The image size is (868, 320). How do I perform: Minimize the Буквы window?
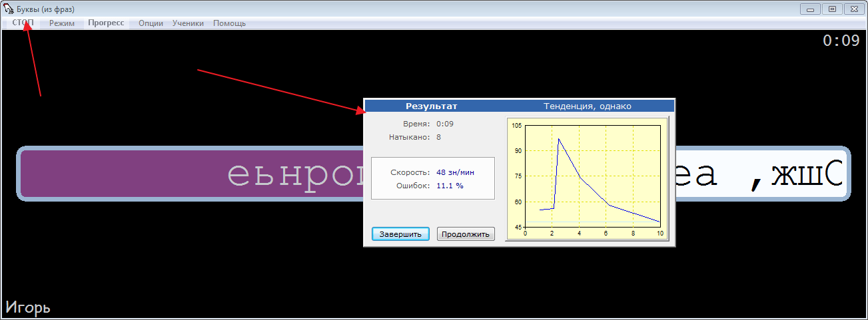click(x=810, y=9)
